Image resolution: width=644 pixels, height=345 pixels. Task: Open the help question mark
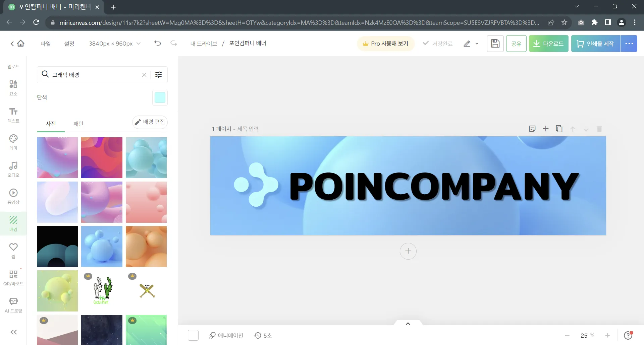(x=628, y=335)
